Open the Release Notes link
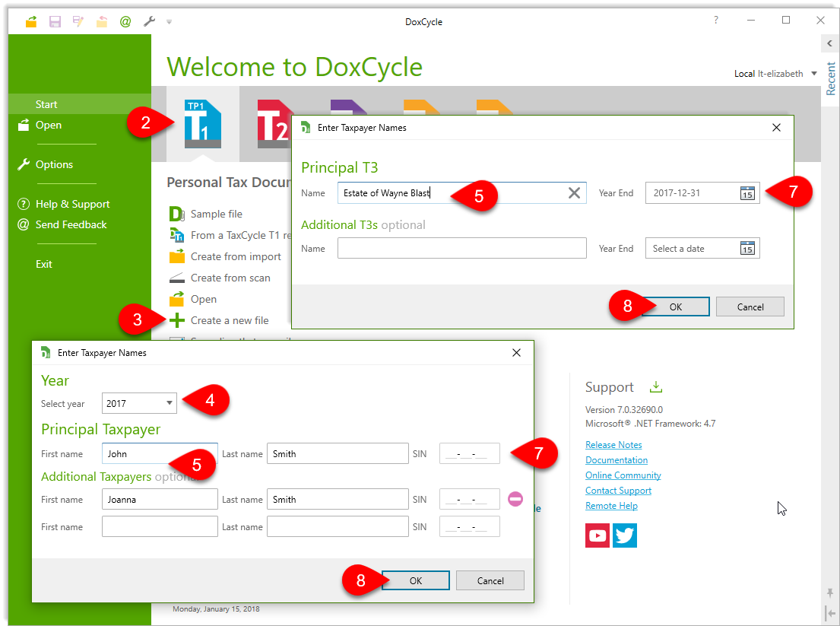This screenshot has height=626, width=840. coord(613,445)
